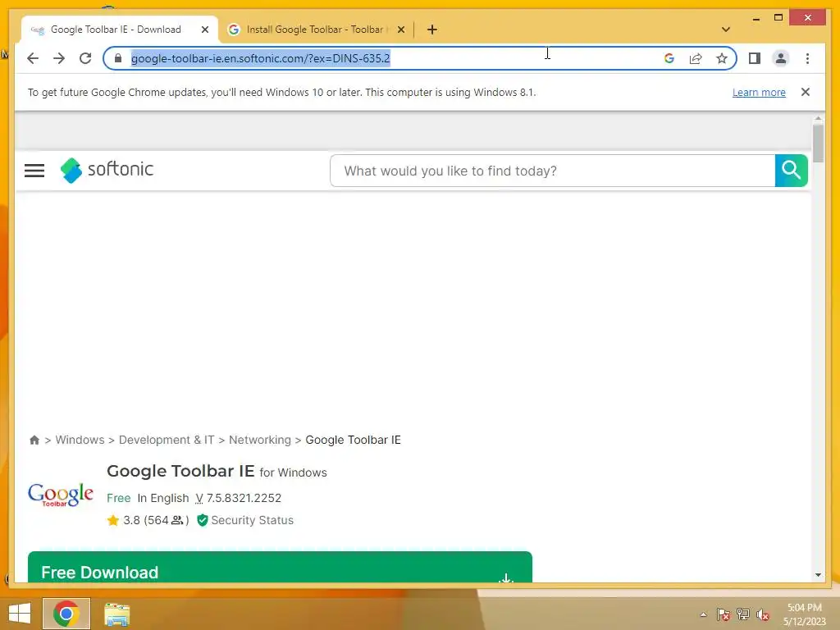Open the tab search dropdown
Viewport: 840px width, 630px height.
click(726, 30)
